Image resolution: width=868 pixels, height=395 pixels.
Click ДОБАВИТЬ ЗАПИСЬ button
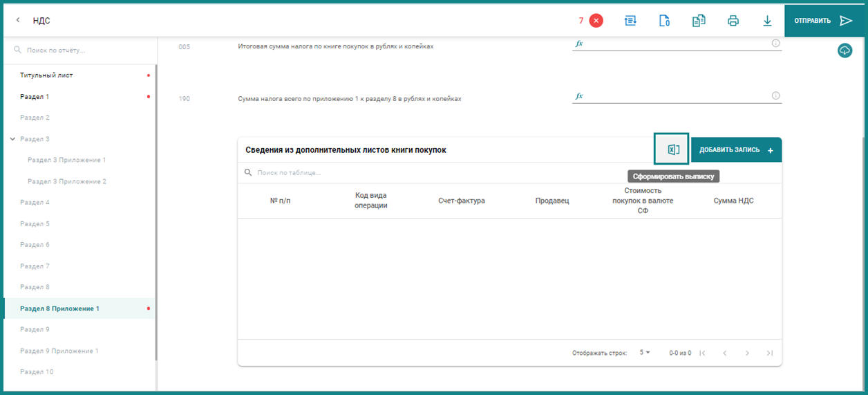736,149
